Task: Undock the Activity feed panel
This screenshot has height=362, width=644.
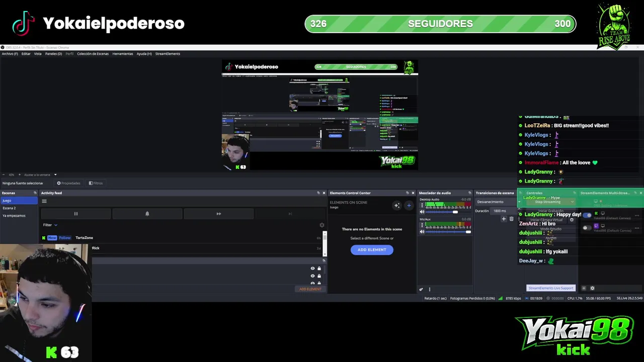Action: coord(318,193)
